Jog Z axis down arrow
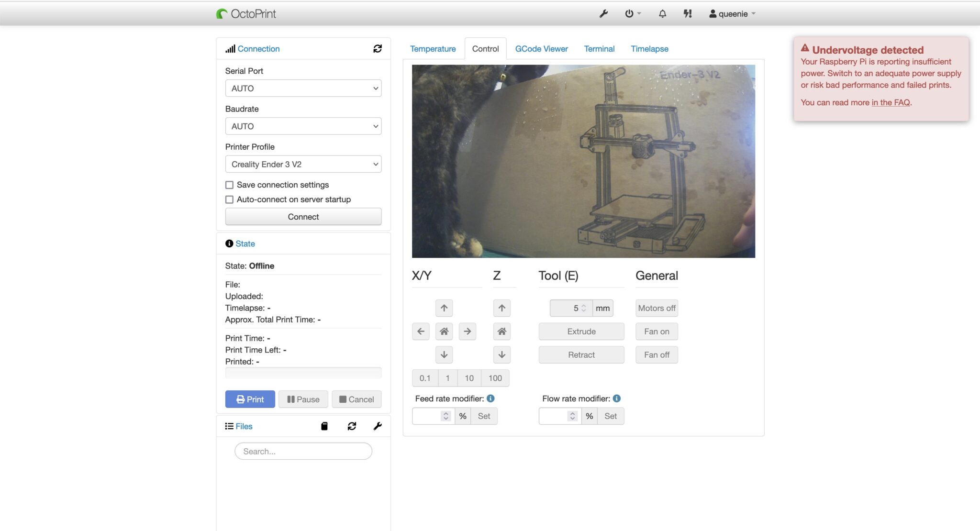The image size is (980, 531). [x=502, y=355]
